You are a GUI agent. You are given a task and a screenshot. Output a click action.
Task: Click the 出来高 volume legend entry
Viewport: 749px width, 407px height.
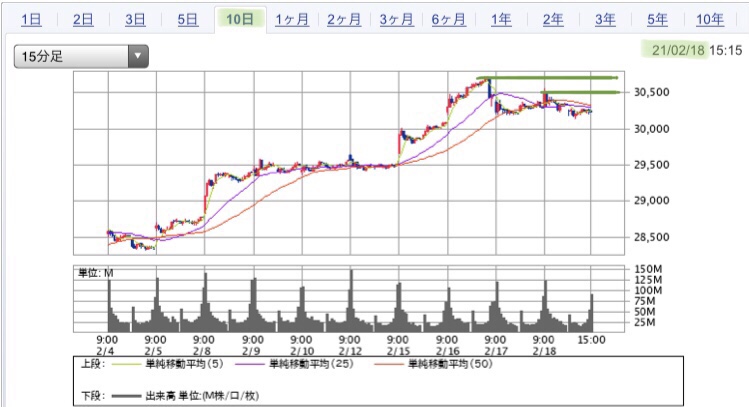pos(202,396)
